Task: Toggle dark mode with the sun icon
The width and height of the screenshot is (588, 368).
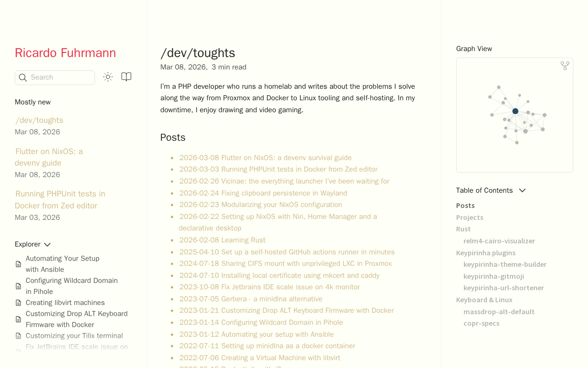Action: pos(108,77)
